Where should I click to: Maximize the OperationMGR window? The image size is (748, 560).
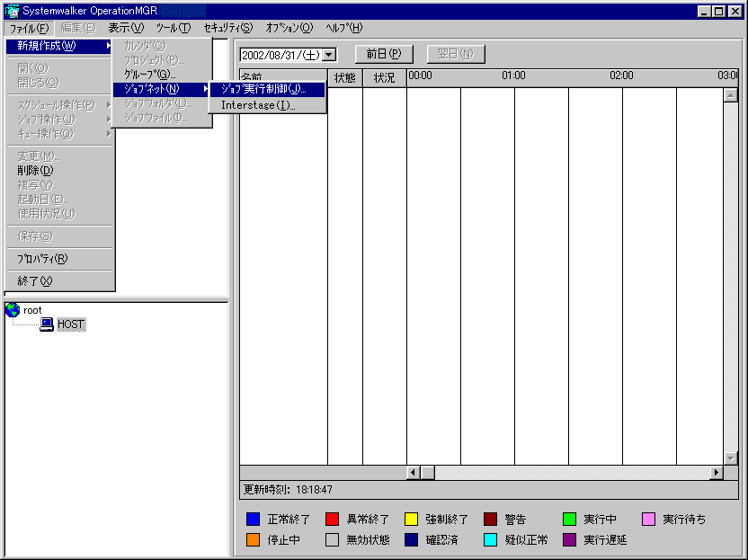tap(719, 11)
